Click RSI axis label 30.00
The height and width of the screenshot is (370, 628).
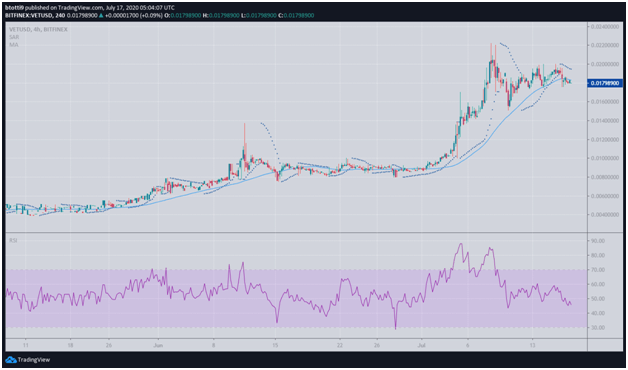click(x=597, y=328)
